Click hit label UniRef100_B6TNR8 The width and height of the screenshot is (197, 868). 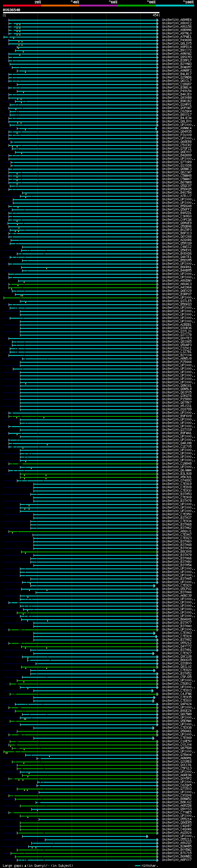177,182
